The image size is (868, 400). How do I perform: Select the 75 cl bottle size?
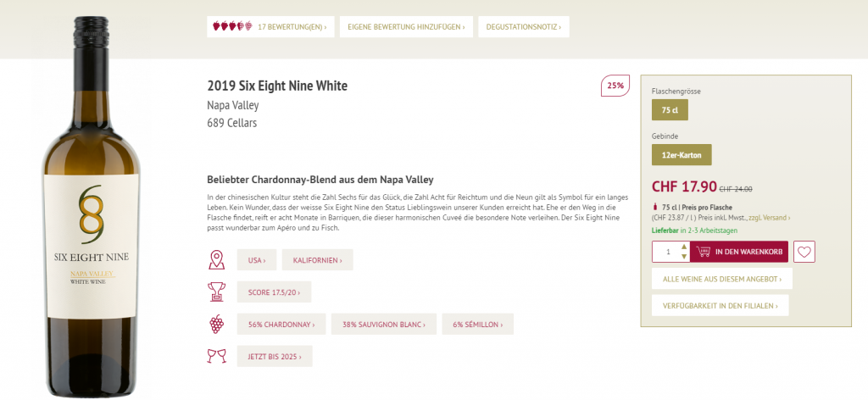point(670,110)
